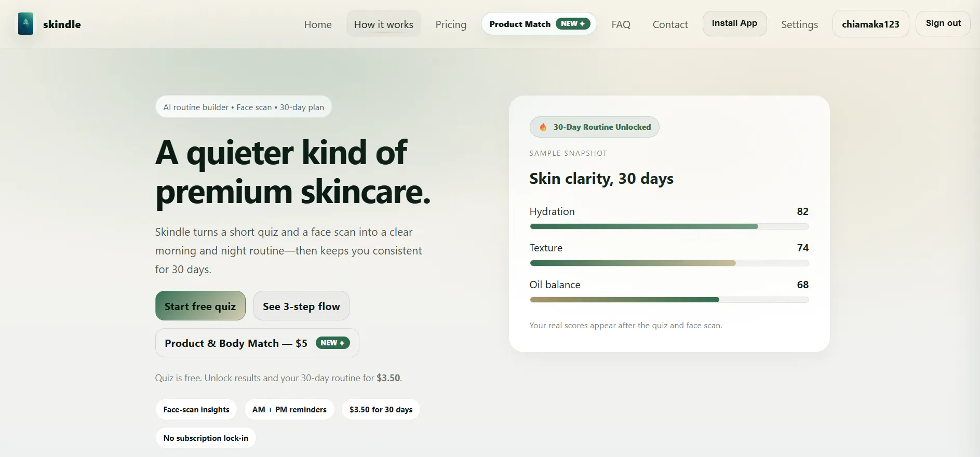Open the Contact page
This screenshot has height=457, width=980.
(670, 24)
